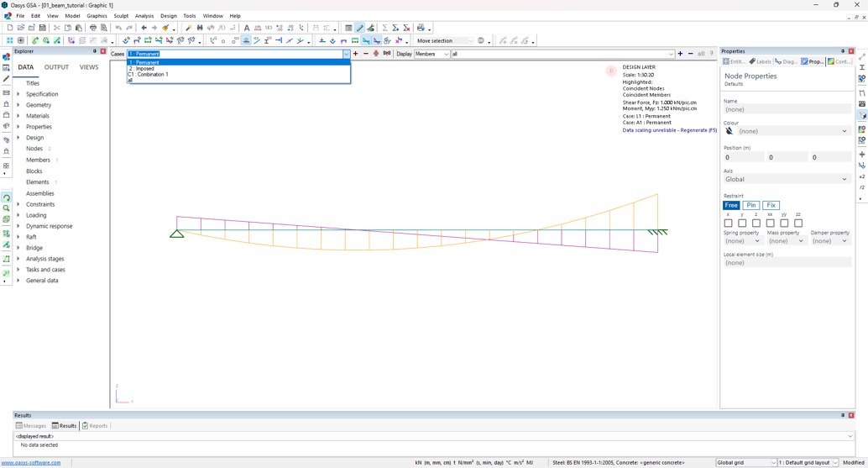Viewport: 868px width, 468px height.
Task: Click the red minus icon beside Cases
Action: [366, 54]
